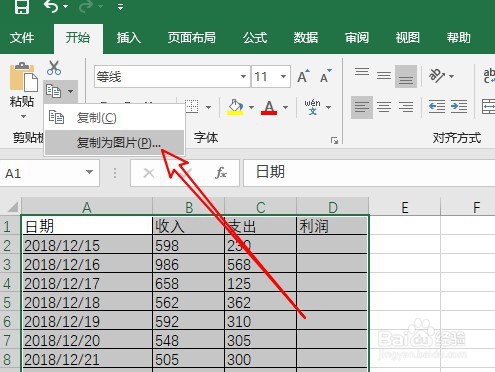The height and width of the screenshot is (372, 495).
Task: Click the Increase Font Size icon
Action: click(303, 77)
